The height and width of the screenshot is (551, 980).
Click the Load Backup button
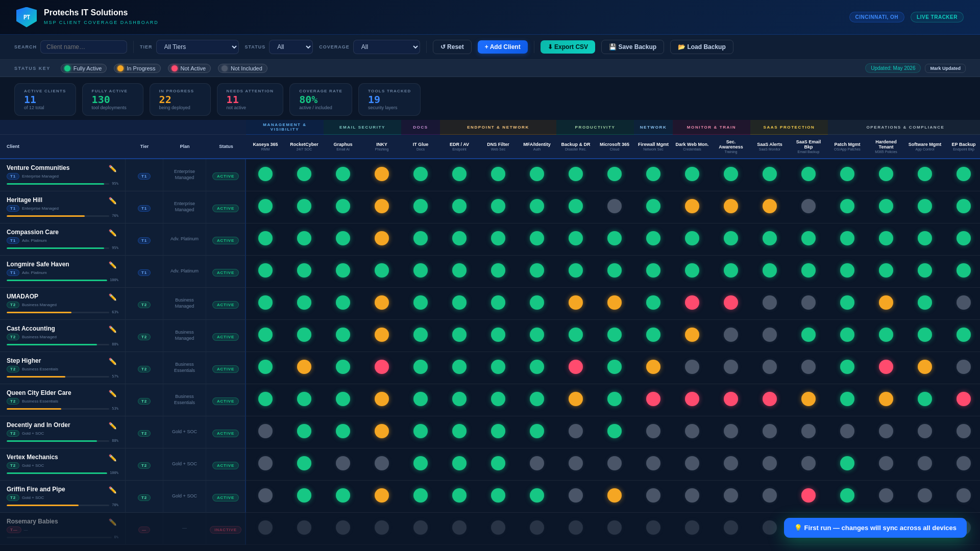coord(702,47)
